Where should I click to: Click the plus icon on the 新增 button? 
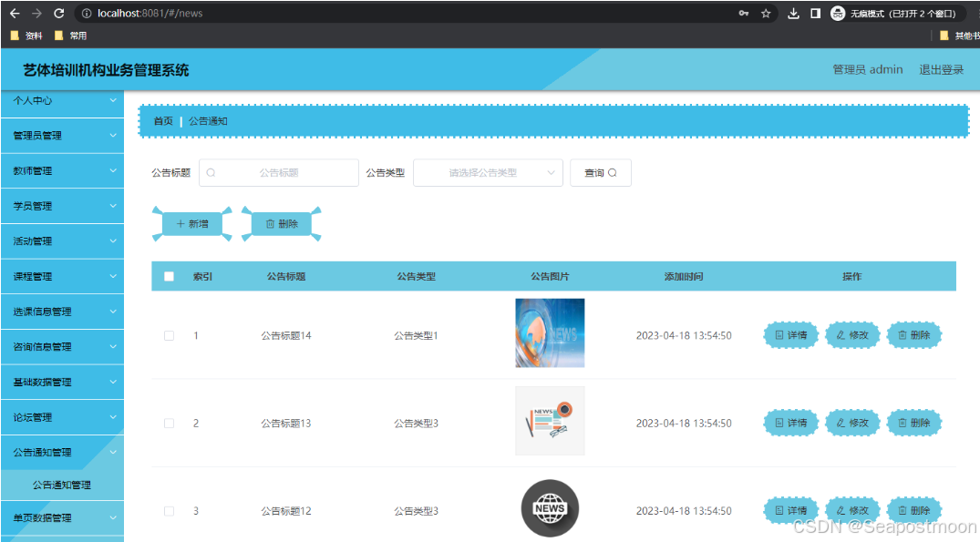point(181,223)
